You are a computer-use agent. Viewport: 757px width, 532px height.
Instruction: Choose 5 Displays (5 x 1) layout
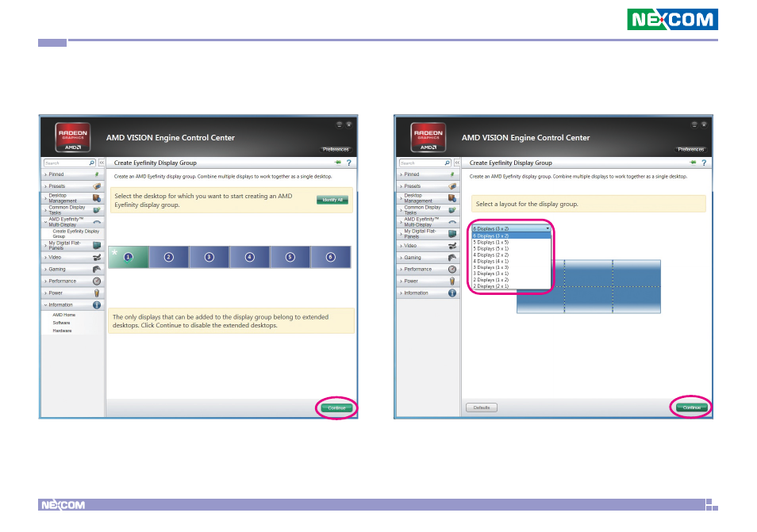click(x=511, y=248)
